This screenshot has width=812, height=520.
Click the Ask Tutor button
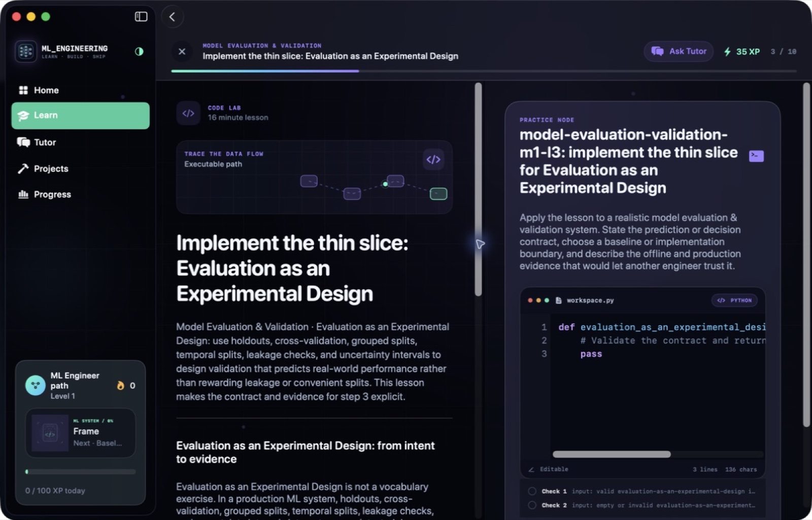coord(679,51)
